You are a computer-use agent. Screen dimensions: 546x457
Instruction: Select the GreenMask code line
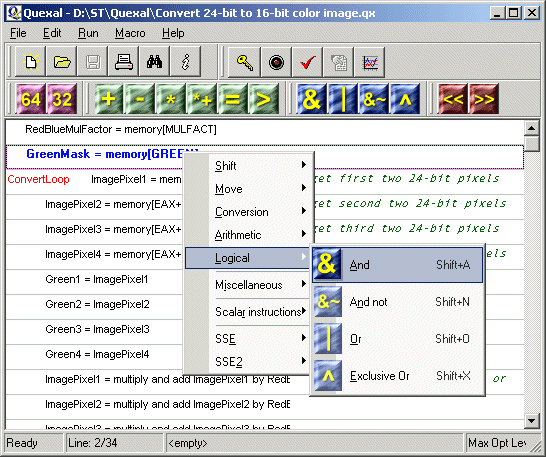pos(265,157)
